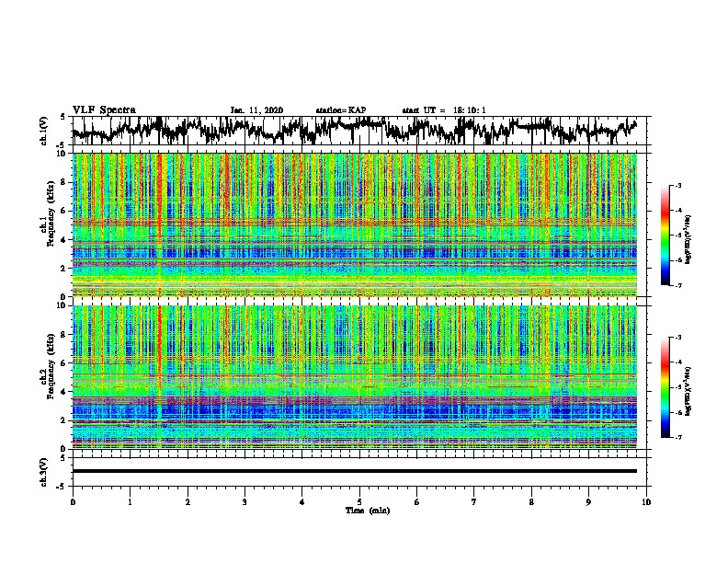
Task: Click the "1" tick on the time axis
Action: [130, 502]
